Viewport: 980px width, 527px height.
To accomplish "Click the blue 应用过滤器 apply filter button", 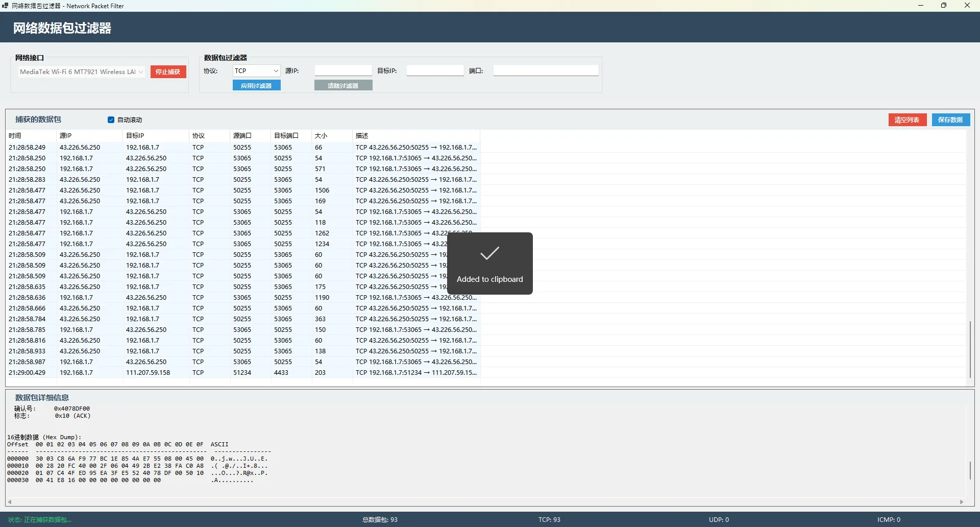I will 256,86.
